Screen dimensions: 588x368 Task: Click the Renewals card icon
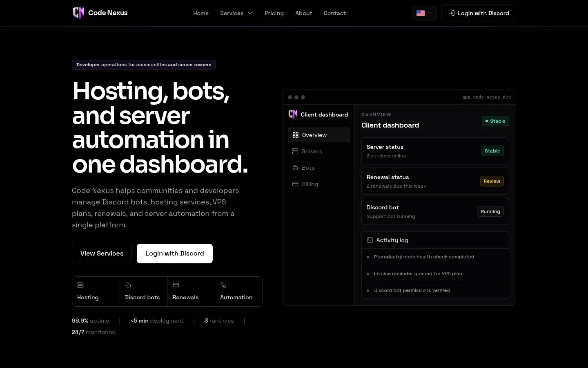coord(176,285)
